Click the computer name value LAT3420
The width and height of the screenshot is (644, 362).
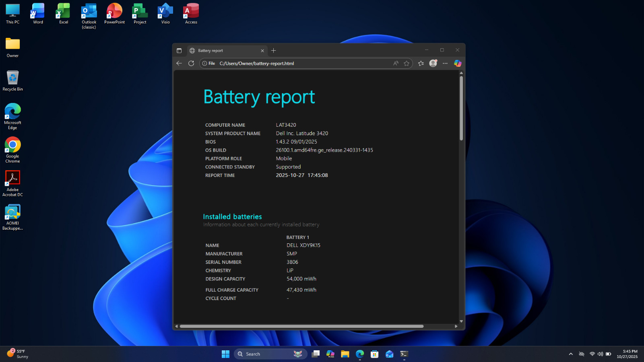pyautogui.click(x=286, y=125)
